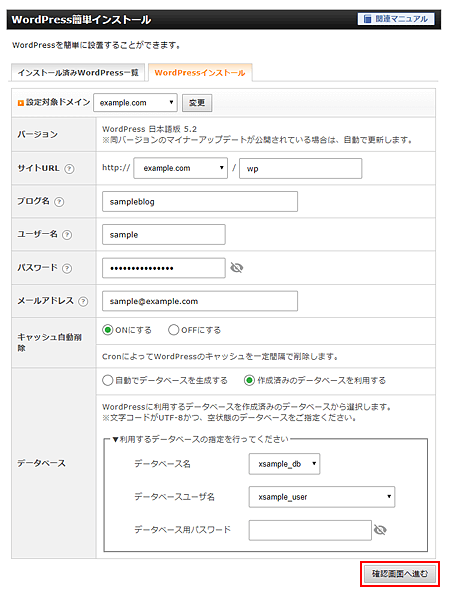450x597 pixels.
Task: Click the データベース用パスワード input field
Action: point(310,530)
